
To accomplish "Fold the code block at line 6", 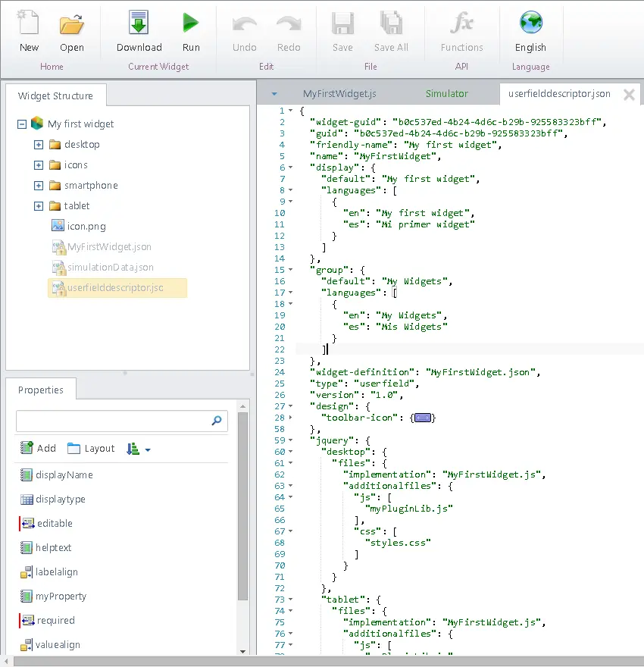I will (291, 168).
